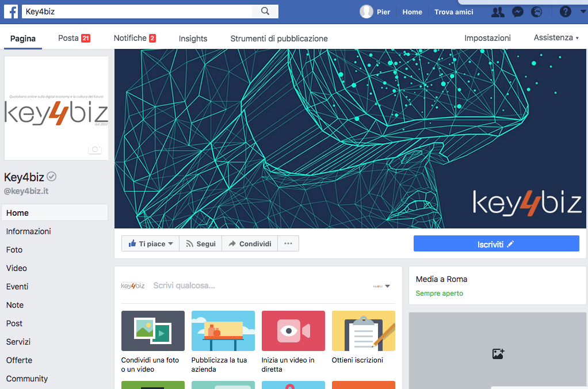The image size is (588, 389).
Task: Expand the Ti piace dropdown
Action: [171, 243]
